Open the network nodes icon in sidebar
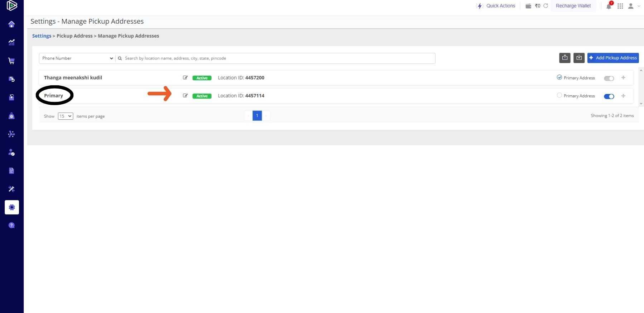Screen dimensions: 644x313 [11, 134]
